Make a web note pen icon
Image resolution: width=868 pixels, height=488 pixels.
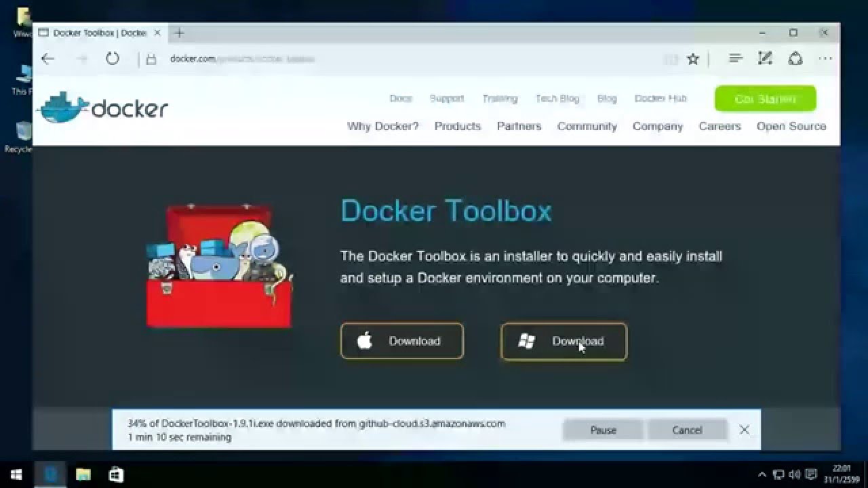coord(766,59)
